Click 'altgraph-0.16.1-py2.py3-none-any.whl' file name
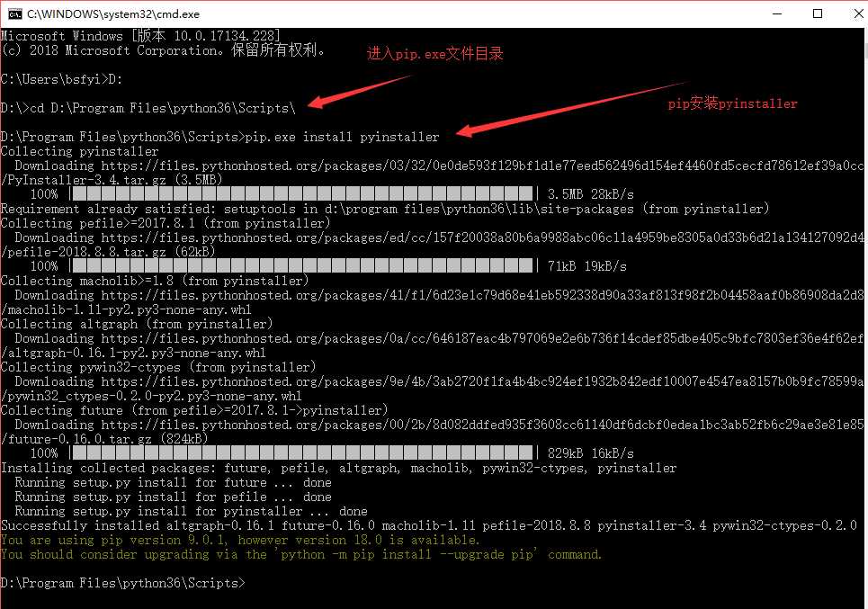The image size is (868, 609). [136, 353]
